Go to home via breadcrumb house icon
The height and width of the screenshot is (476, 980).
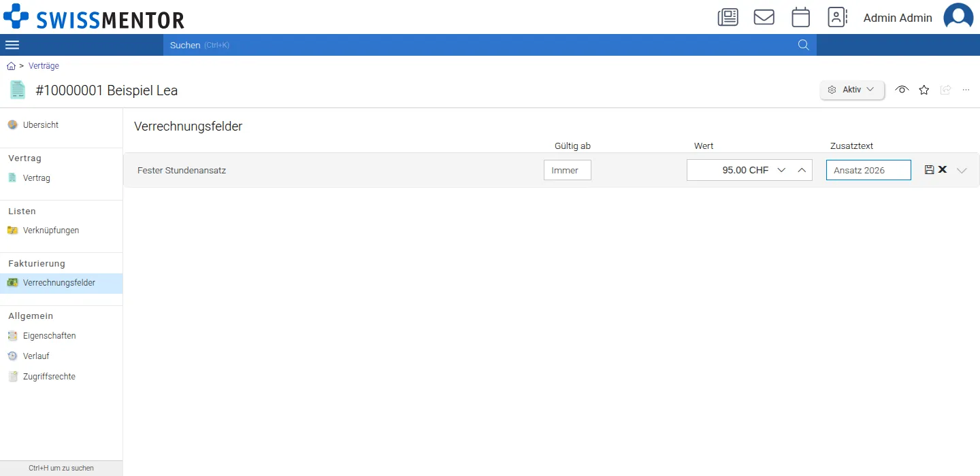[11, 66]
